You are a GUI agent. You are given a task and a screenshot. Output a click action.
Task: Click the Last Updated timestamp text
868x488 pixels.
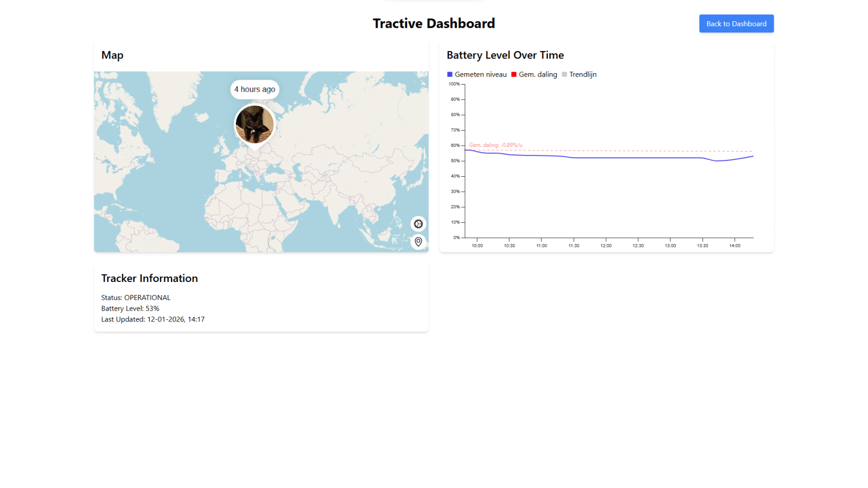pyautogui.click(x=152, y=319)
